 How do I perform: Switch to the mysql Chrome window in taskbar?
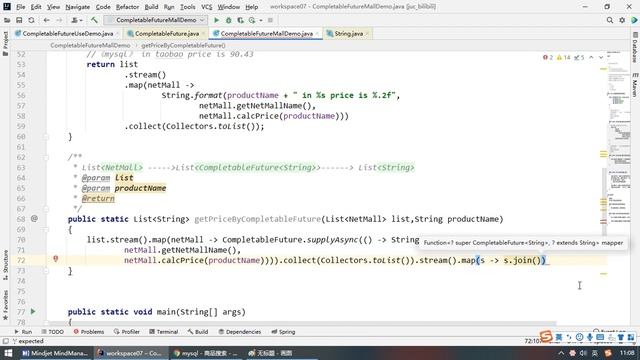pos(206,353)
